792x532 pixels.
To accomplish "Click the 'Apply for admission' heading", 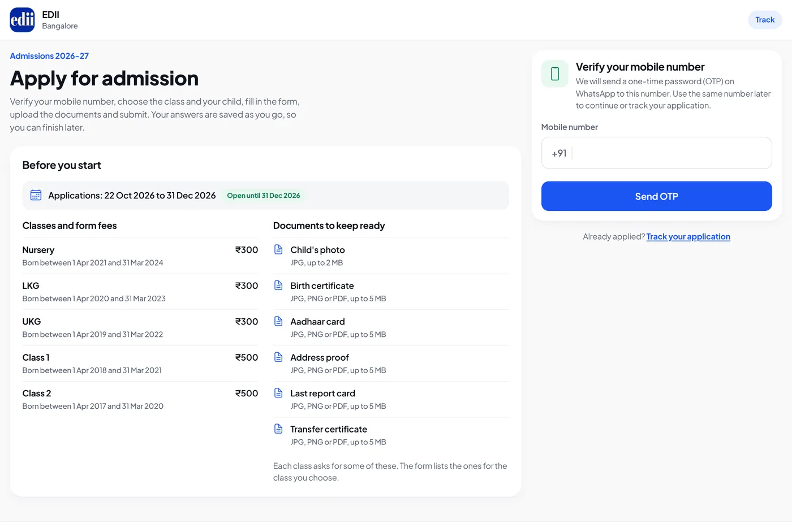I will click(104, 79).
